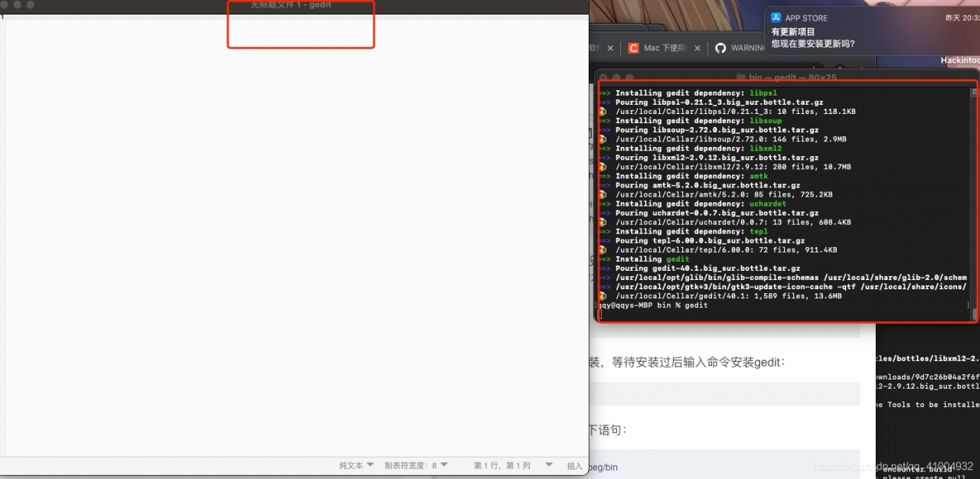Image resolution: width=980 pixels, height=479 pixels.
Task: Click the GitHub favicon on the WARNING tab
Action: click(x=720, y=48)
